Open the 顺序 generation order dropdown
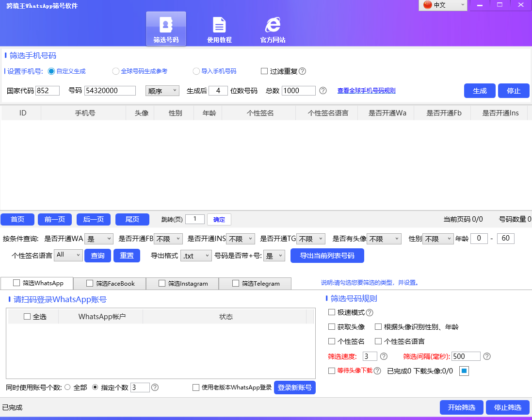Screen dimensions: 532x420 point(162,90)
